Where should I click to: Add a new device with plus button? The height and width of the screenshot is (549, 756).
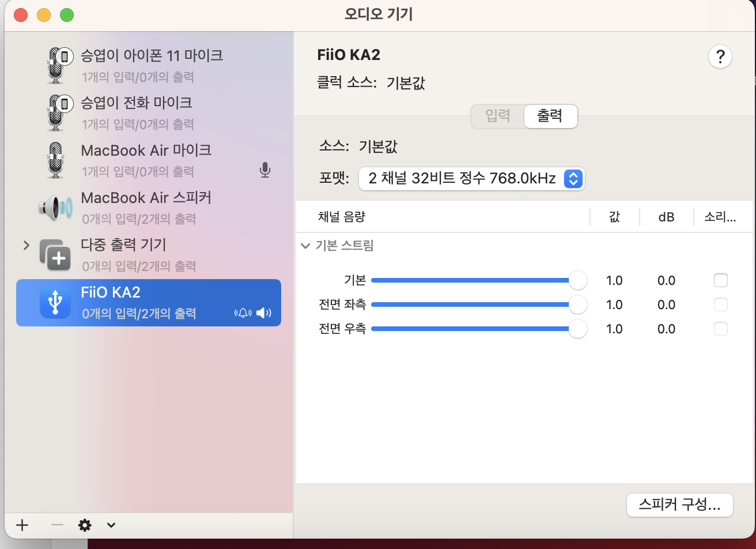tap(22, 525)
